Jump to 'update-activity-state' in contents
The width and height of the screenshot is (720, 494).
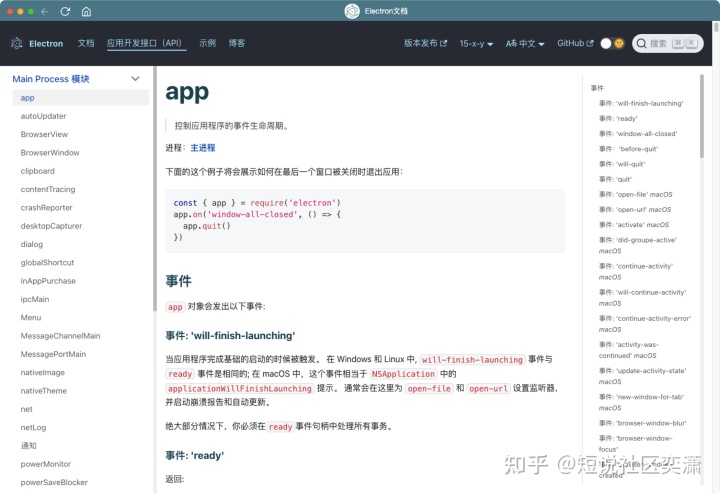(x=642, y=376)
